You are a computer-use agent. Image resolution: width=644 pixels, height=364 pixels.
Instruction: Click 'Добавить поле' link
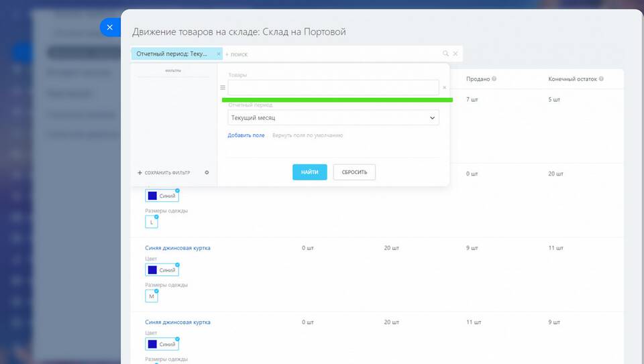[x=246, y=135]
